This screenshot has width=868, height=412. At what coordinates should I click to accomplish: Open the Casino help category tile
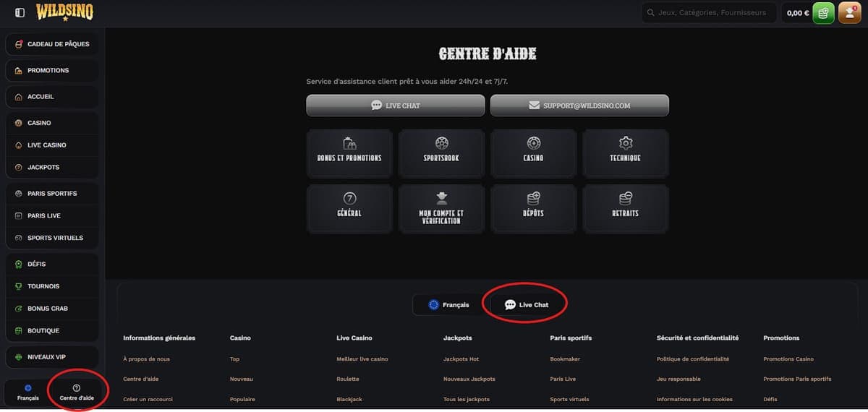point(533,153)
